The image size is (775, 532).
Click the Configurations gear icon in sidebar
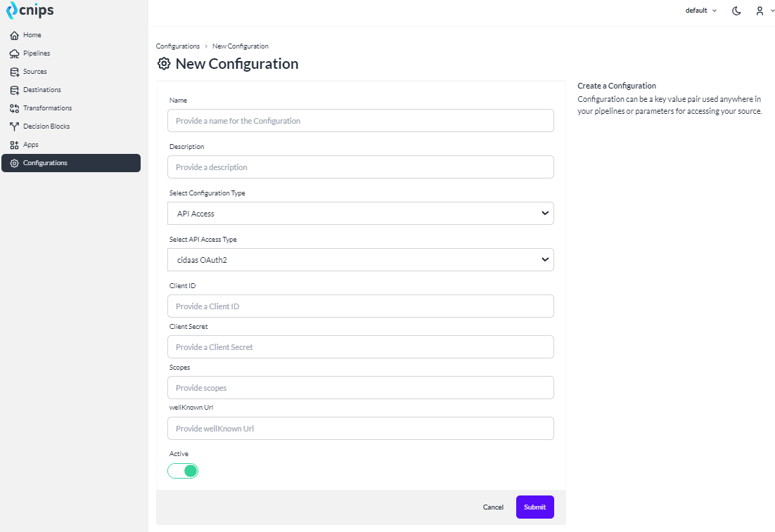click(14, 163)
